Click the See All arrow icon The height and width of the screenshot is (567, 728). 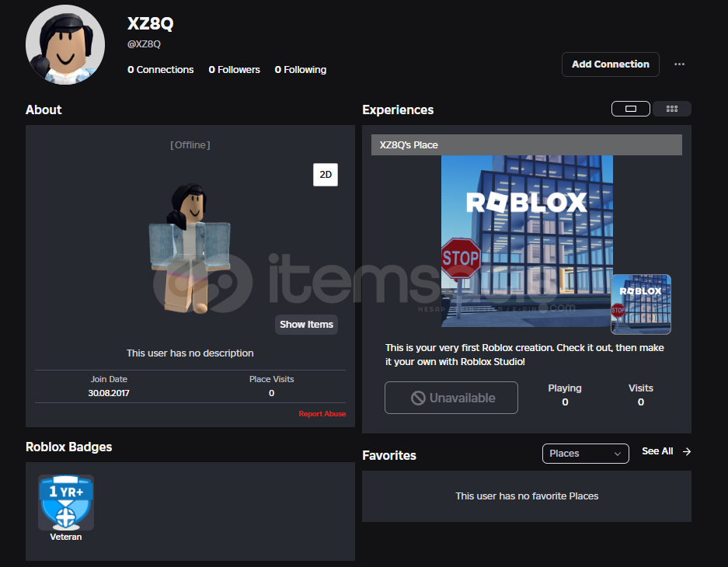[687, 451]
